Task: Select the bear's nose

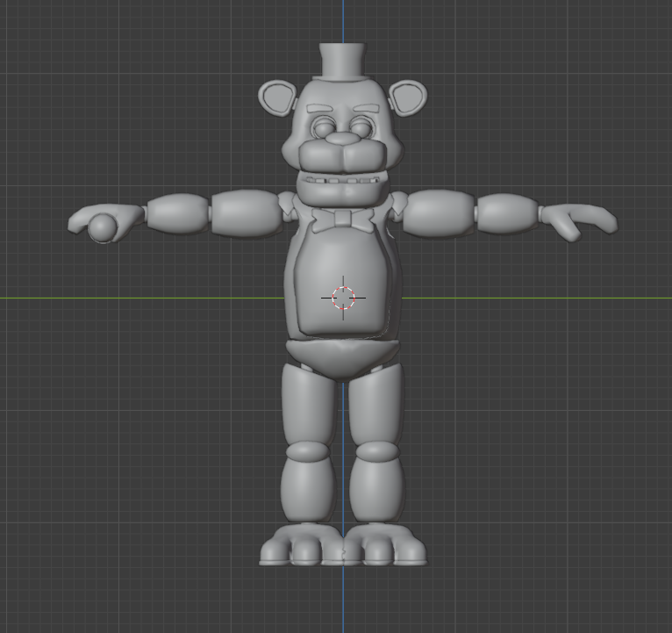Action: (x=342, y=138)
